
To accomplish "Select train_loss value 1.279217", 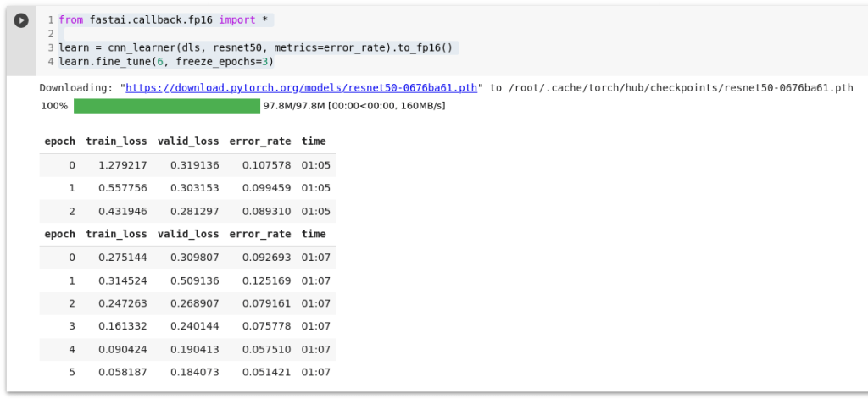I will pyautogui.click(x=122, y=165).
